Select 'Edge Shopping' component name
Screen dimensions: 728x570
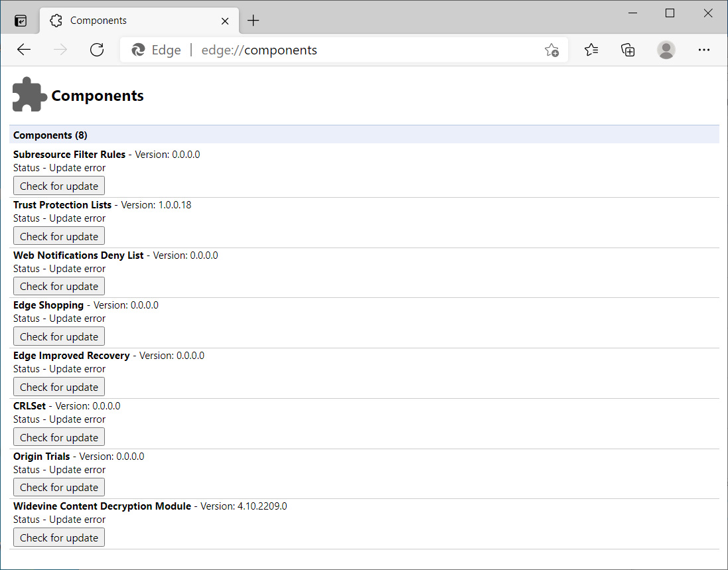point(48,305)
